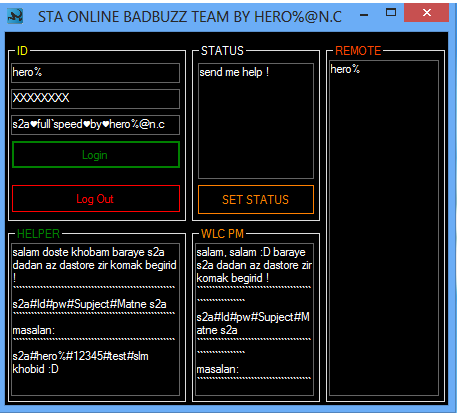Viewport: 457px width, 416px height.
Task: Click the 'masalan:' line in HELPER box
Action: click(34, 330)
